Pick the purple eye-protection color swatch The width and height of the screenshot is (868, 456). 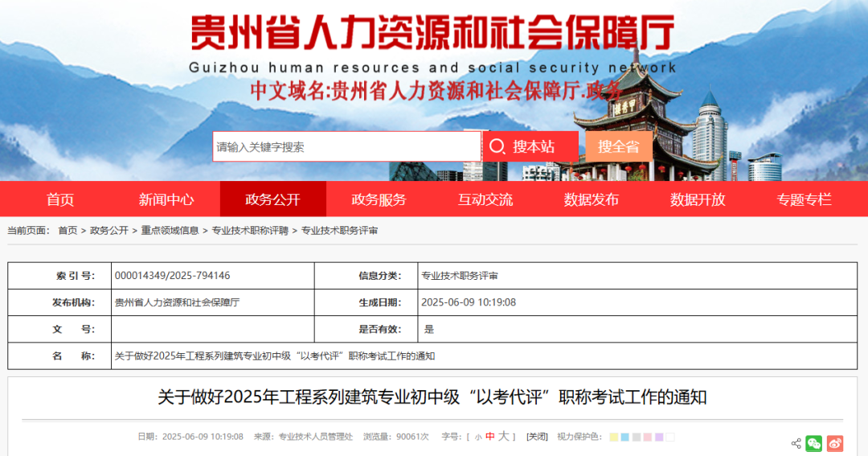(x=659, y=437)
